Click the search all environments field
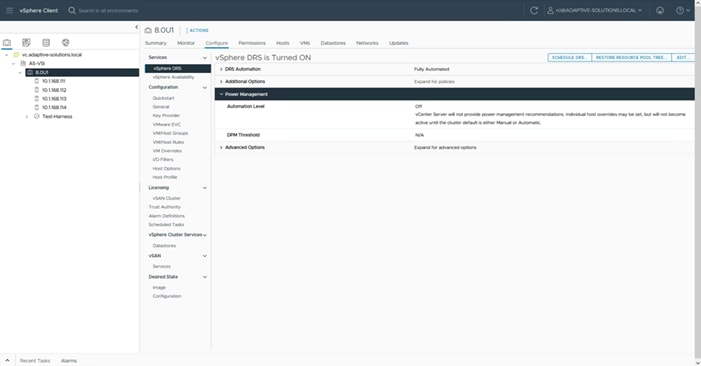701x366 pixels. (108, 10)
